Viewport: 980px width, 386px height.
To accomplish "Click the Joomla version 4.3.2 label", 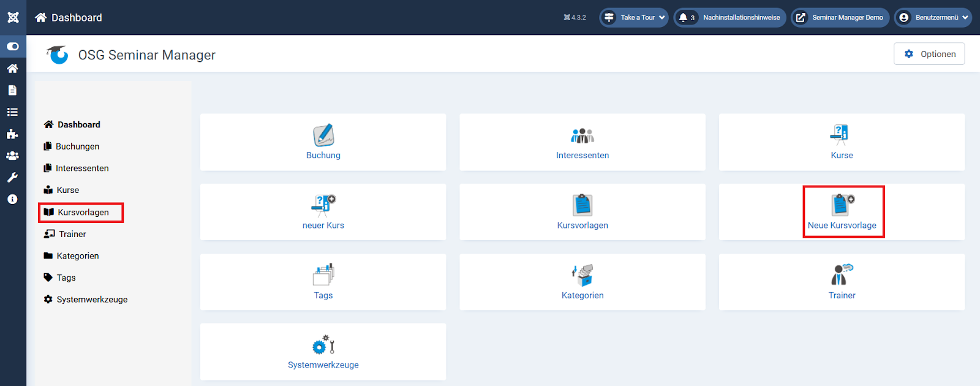I will pyautogui.click(x=575, y=17).
